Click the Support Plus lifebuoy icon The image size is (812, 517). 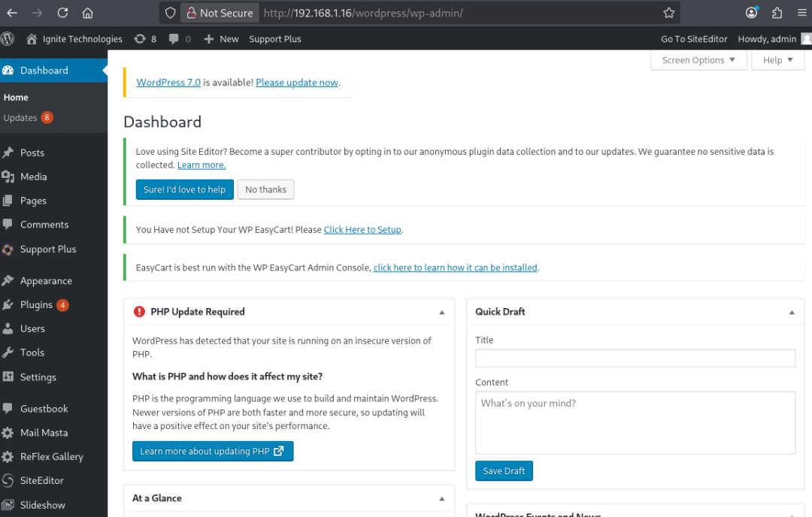[8, 249]
